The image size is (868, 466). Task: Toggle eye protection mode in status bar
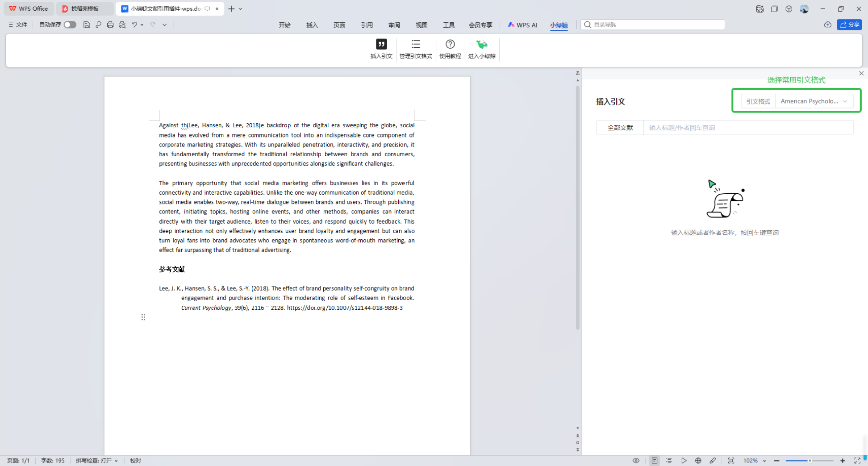(x=636, y=461)
